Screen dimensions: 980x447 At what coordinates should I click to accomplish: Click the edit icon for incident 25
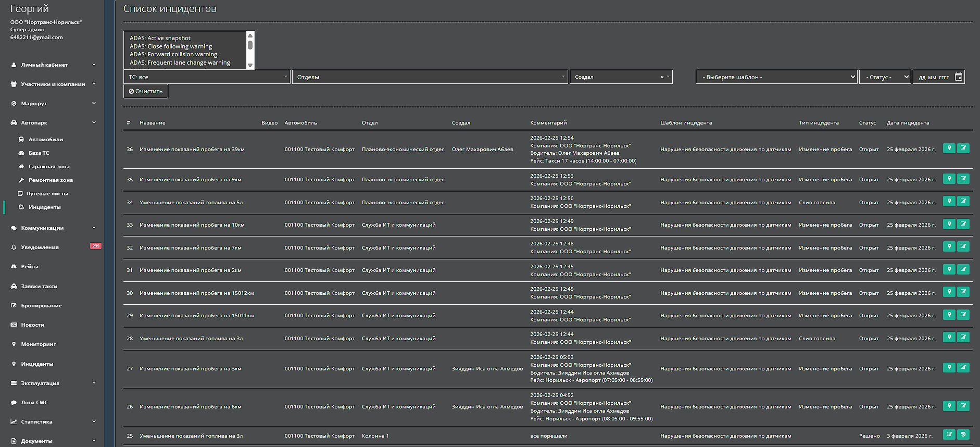coord(949,434)
